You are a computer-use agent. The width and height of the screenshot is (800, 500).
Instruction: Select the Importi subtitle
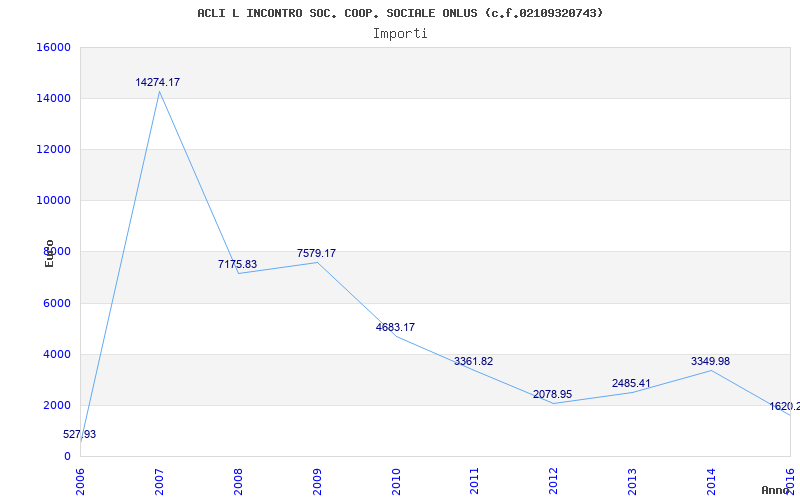point(400,34)
